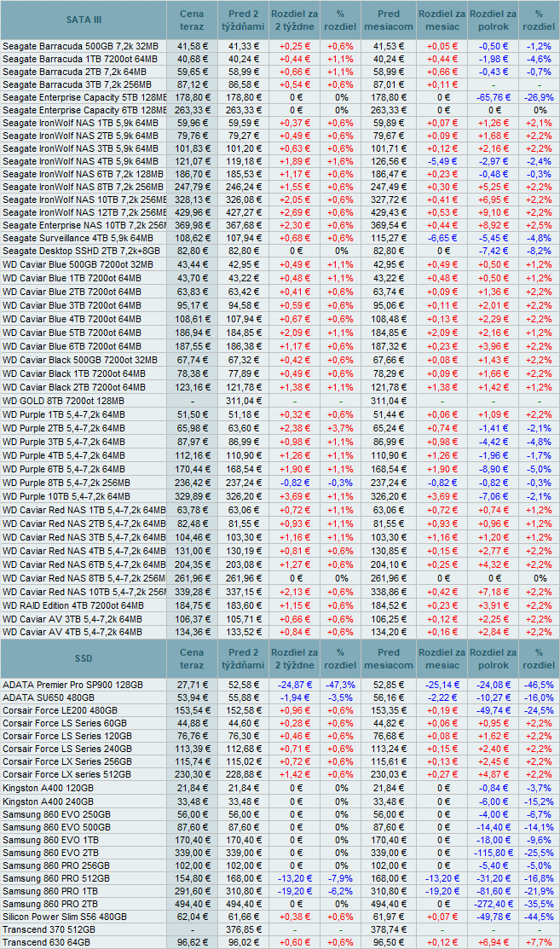Click Samsung 860 EVO 2TB half-year difference -115,80 €
The height and width of the screenshot is (949, 560).
[494, 853]
